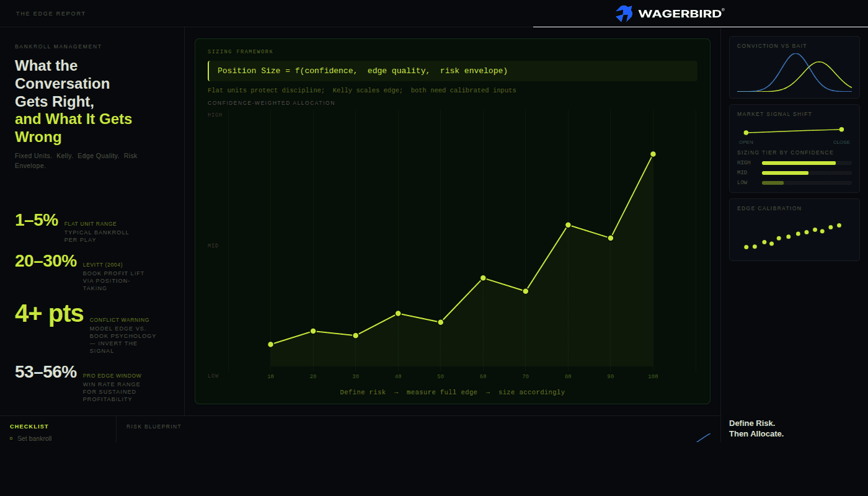This screenshot has height=496, width=868.
Task: Click the 20–30% Levitt stat
Action: 46,261
